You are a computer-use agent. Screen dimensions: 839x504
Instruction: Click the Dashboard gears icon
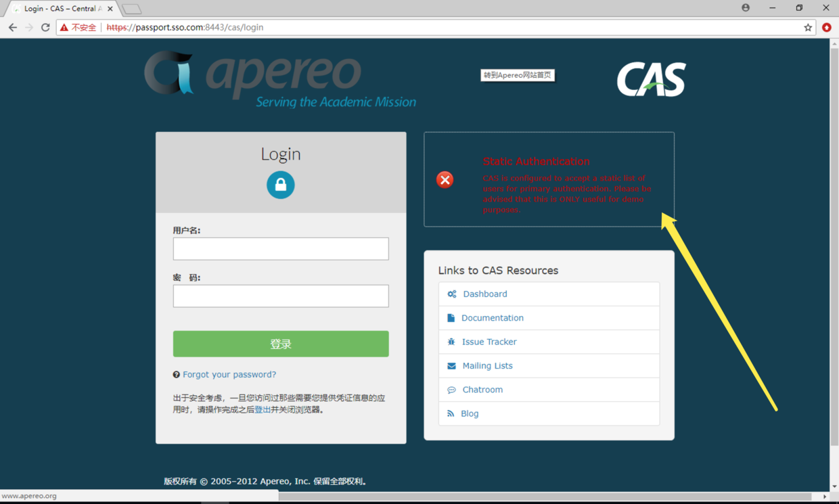tap(452, 294)
